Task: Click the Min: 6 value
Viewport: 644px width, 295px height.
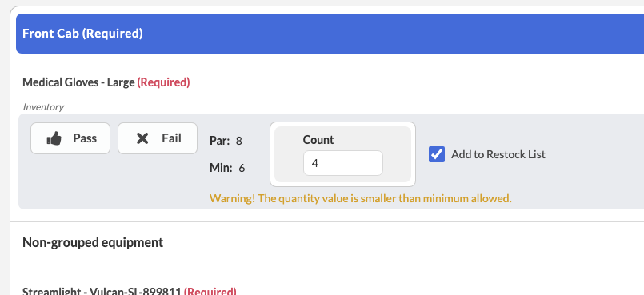Action: click(x=227, y=168)
